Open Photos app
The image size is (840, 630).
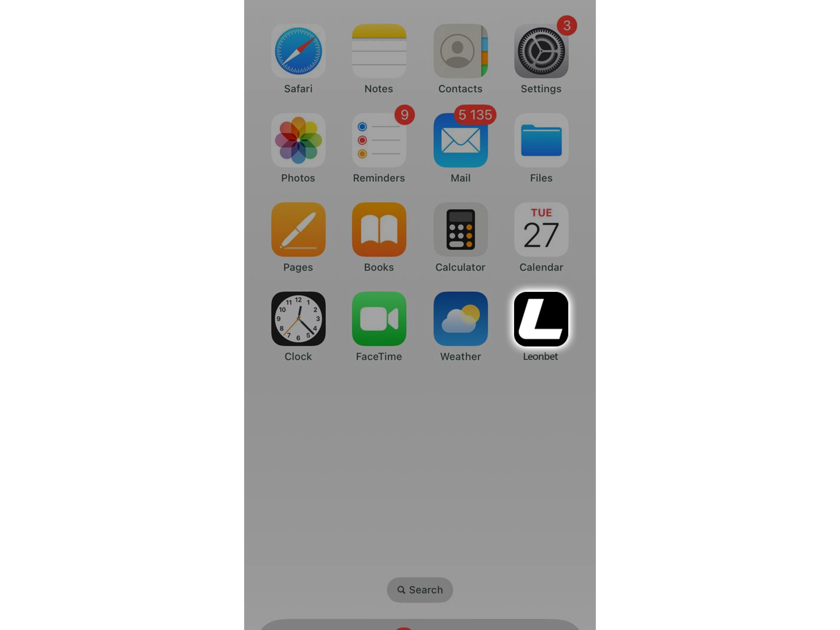tap(298, 140)
